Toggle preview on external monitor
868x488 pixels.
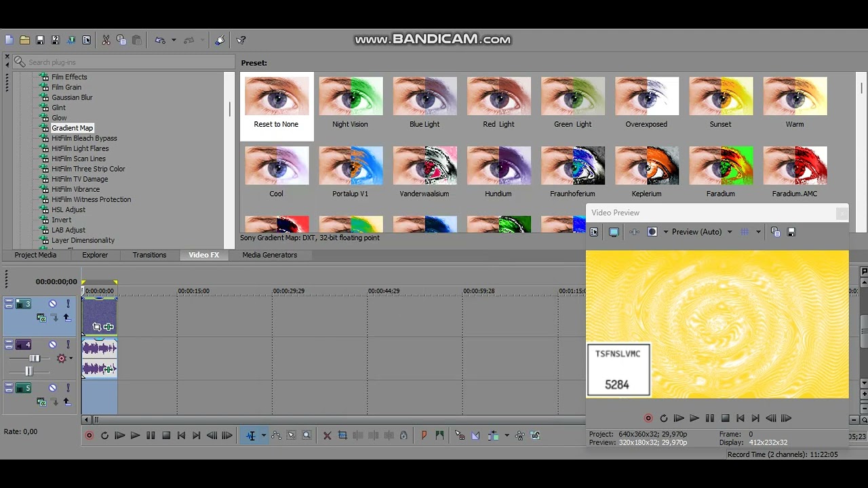[x=614, y=232]
